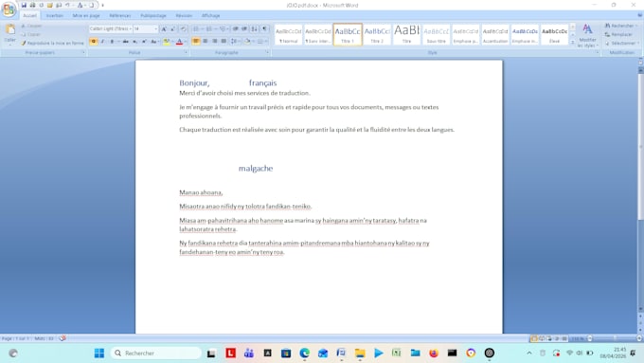Clear all formatting from the selection
644x363 pixels.
(x=183, y=29)
